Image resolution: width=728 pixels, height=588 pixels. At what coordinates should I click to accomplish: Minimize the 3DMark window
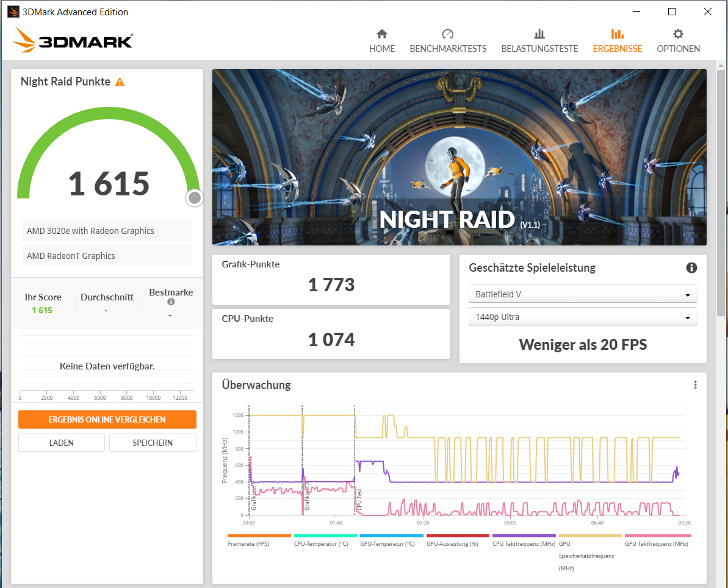click(x=636, y=12)
